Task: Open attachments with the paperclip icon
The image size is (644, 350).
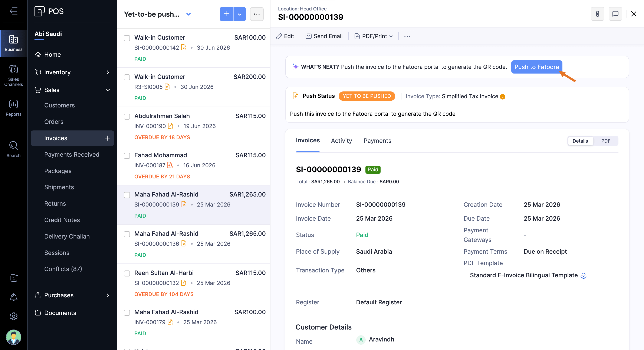Action: pyautogui.click(x=597, y=14)
